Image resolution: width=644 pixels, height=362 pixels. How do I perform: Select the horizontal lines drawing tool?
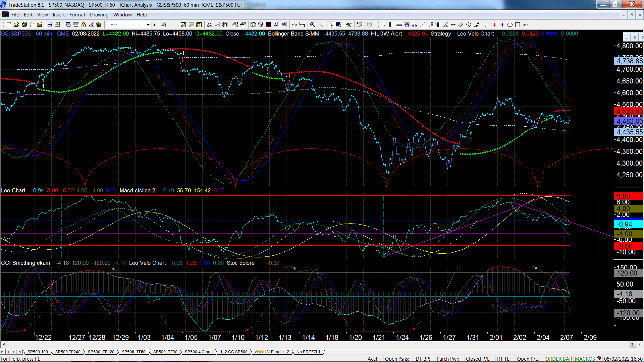click(399, 25)
